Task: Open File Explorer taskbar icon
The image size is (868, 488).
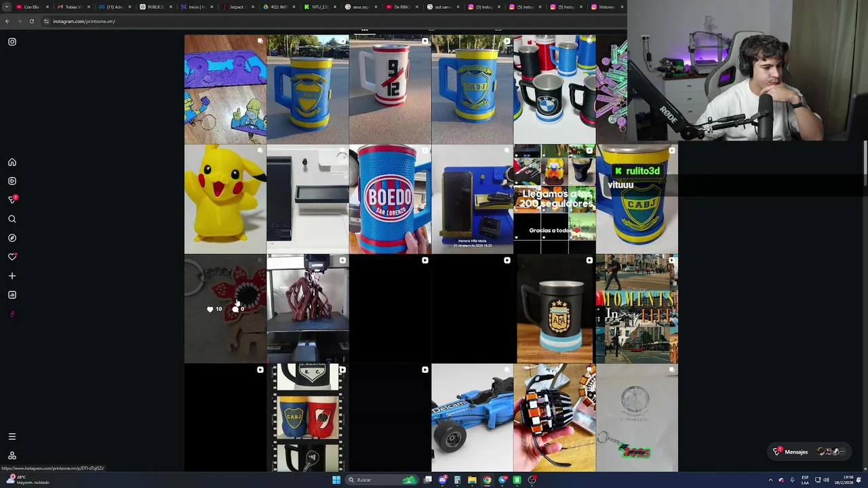Action: point(472,480)
